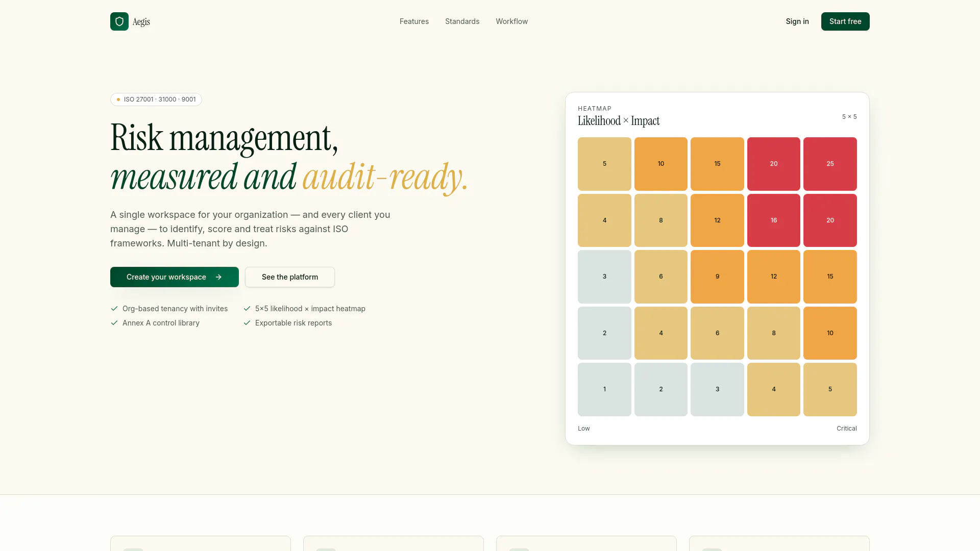Image resolution: width=980 pixels, height=551 pixels.
Task: Select yellow cell 6 between 3 and 9
Action: 661,277
